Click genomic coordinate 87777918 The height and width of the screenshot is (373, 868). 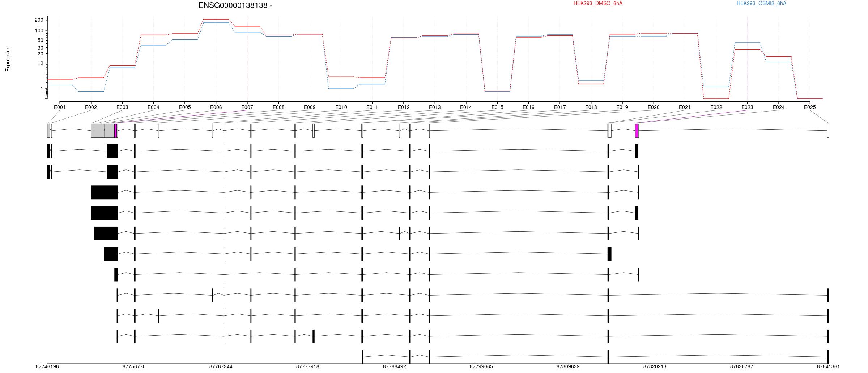(307, 366)
